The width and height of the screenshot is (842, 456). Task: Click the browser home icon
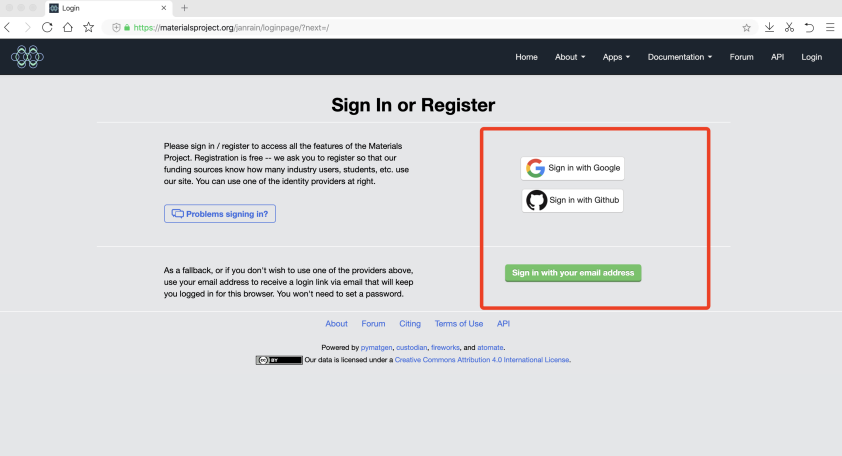(68, 27)
